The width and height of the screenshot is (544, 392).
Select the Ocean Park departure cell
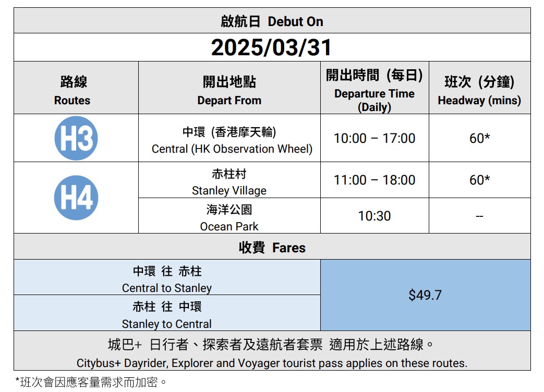(x=229, y=217)
